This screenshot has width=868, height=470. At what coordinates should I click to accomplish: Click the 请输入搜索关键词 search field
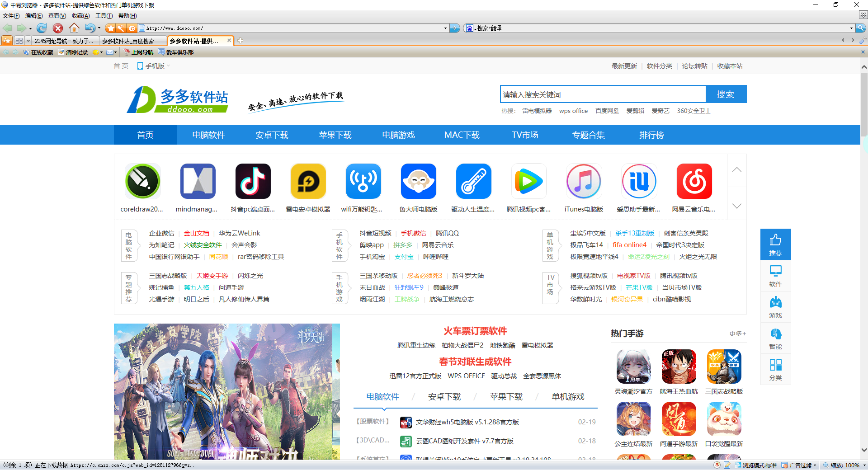(603, 94)
